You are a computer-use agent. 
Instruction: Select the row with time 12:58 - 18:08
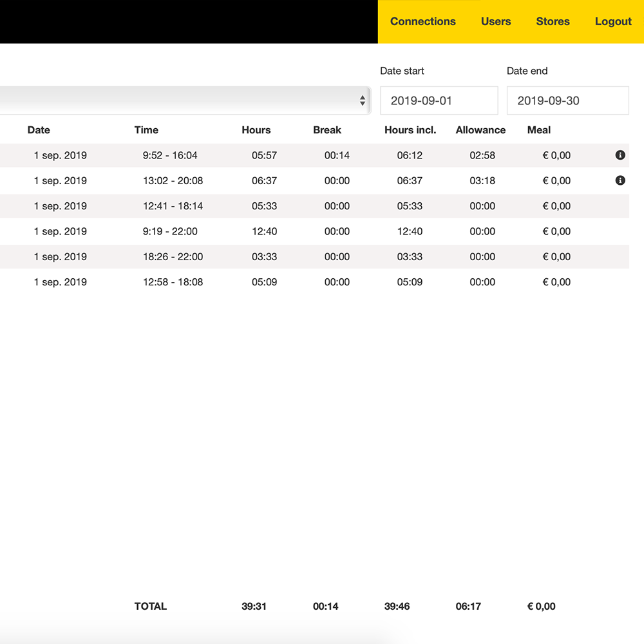[x=173, y=282]
